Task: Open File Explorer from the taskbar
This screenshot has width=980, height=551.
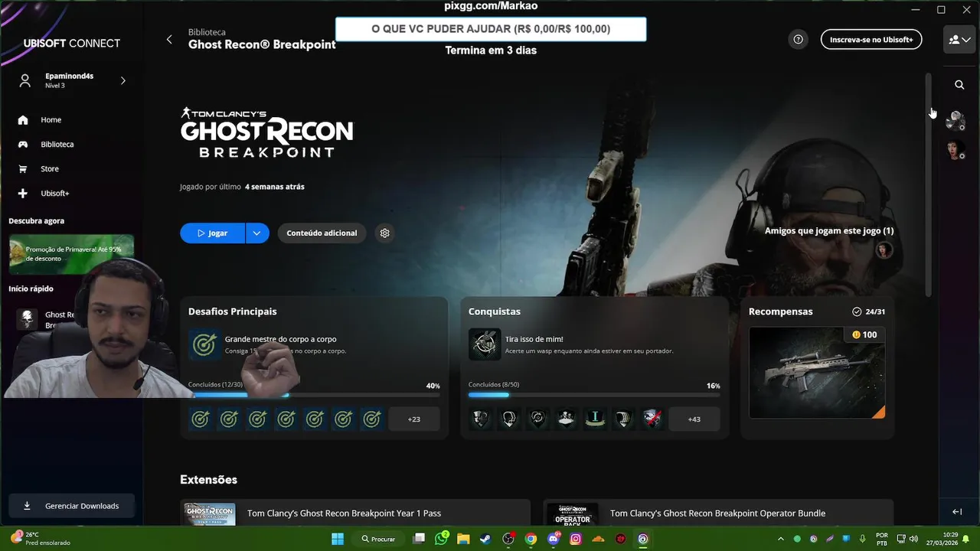Action: tap(463, 539)
